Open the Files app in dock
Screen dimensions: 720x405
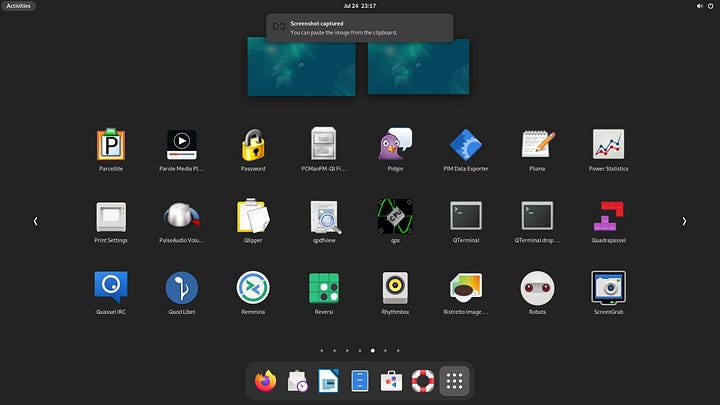click(360, 381)
